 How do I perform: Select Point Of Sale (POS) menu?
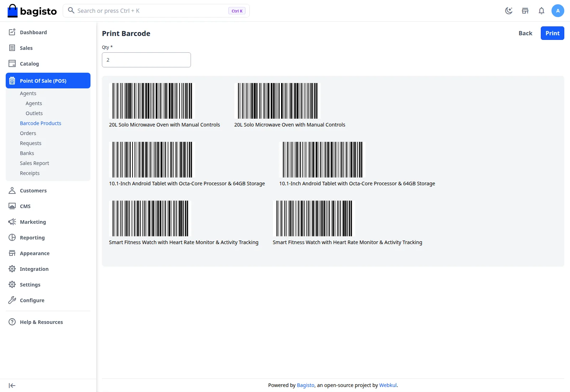(48, 81)
